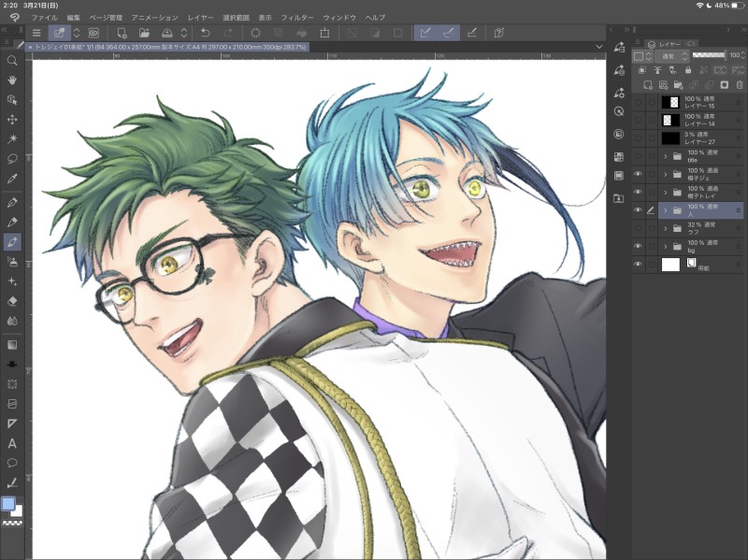This screenshot has width=748, height=560.
Task: Click the Lock layer padlock icon
Action: (x=688, y=70)
